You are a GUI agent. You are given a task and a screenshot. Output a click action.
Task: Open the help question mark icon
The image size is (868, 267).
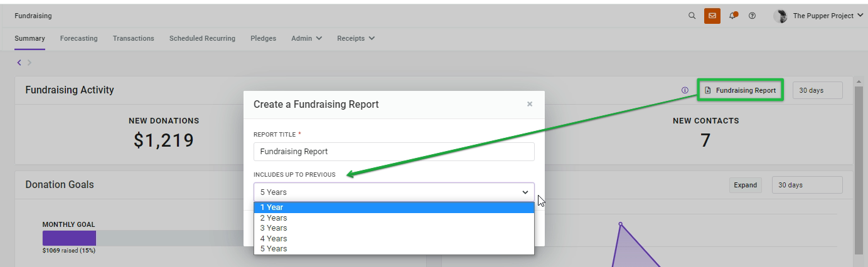coord(752,16)
